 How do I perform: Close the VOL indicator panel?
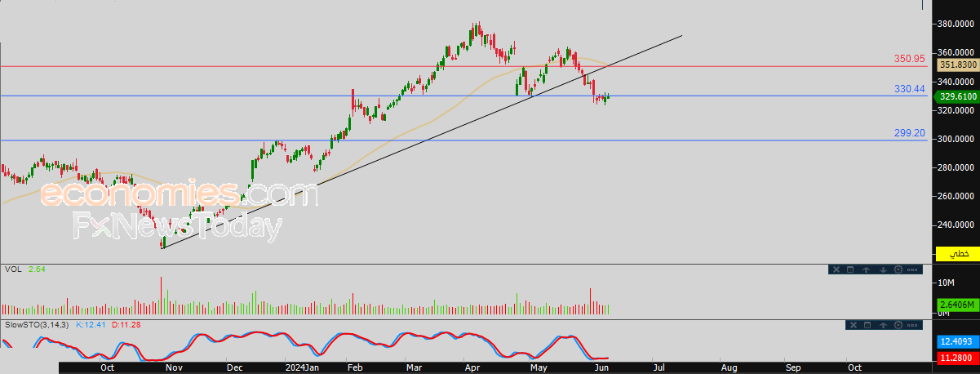(836, 269)
